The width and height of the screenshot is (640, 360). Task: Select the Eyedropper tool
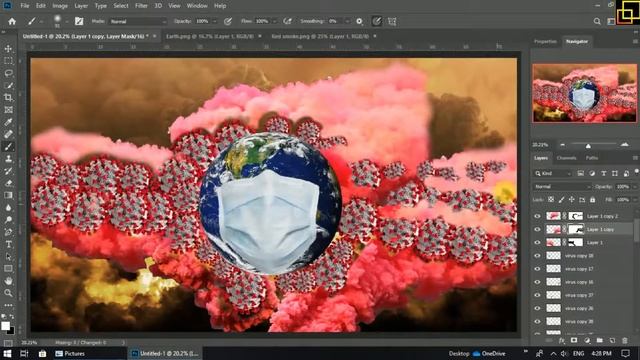(x=8, y=122)
